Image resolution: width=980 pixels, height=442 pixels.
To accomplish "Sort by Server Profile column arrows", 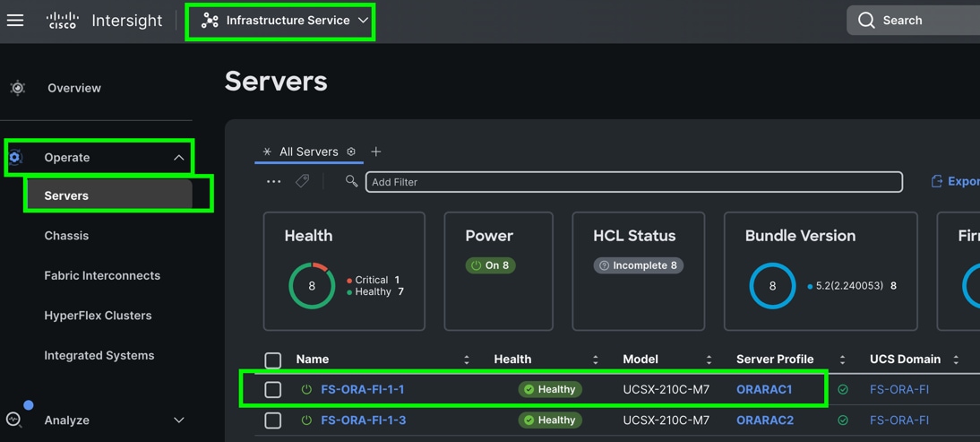I will (843, 360).
